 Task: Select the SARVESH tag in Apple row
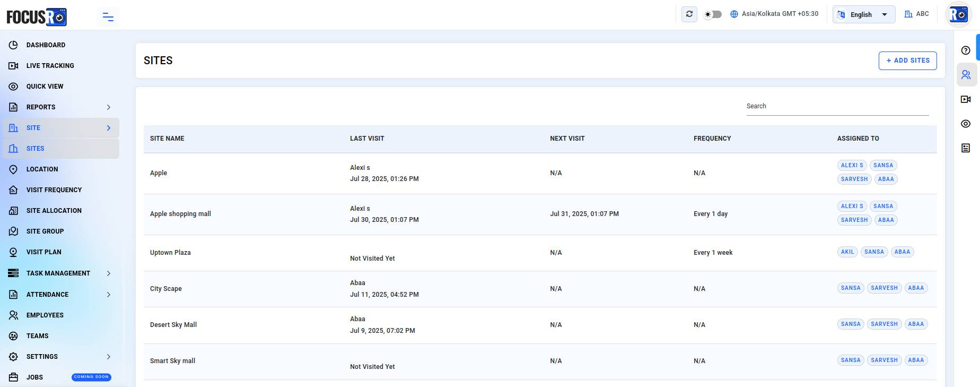(854, 179)
